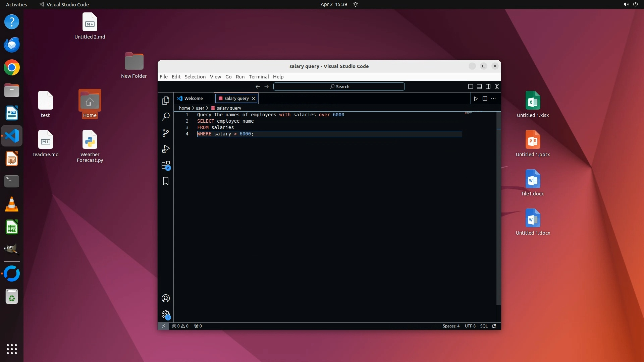Open the Spaces: 4 indentation selector
Viewport: 644px width, 362px height.
coord(451,326)
